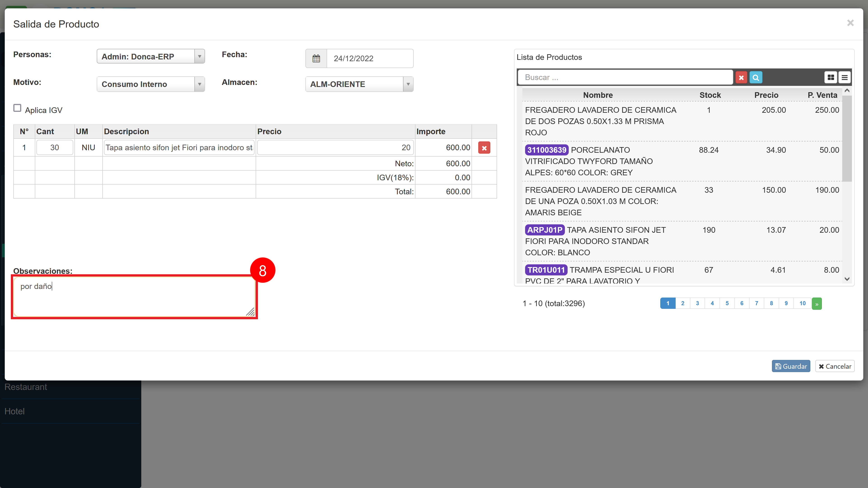
Task: Select FREGADERO DOS POZAS PRISMA ROJO product
Action: click(x=682, y=121)
